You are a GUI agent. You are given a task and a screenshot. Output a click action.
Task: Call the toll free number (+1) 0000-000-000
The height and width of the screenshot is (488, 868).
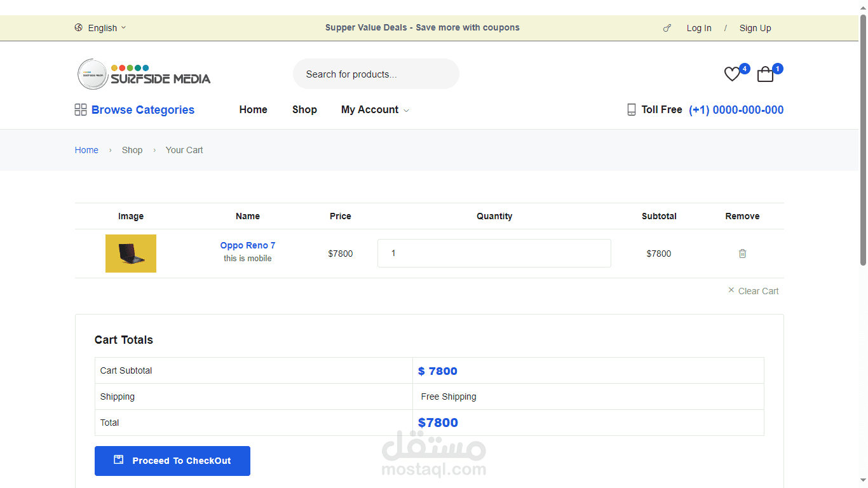(736, 110)
